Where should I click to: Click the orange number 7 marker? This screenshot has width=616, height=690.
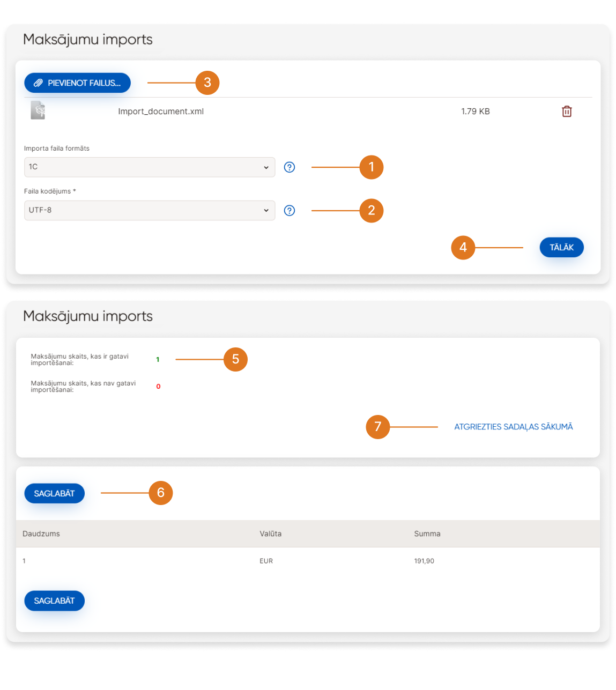coord(377,427)
